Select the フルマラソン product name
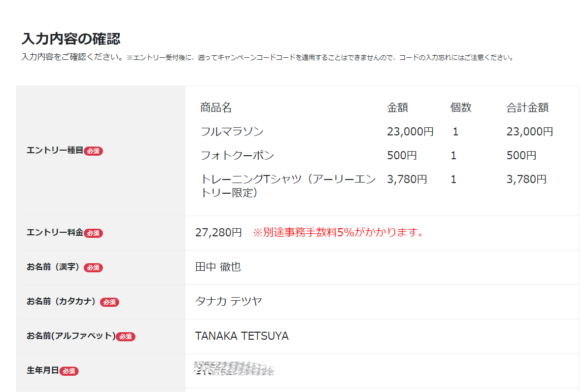The width and height of the screenshot is (588, 392). (232, 132)
